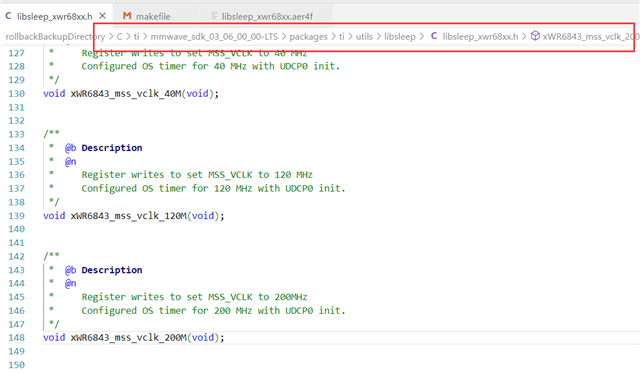
Task: Open mmwave_sdk_03_06_00_00-LTS breadcrumb folder
Action: pos(214,37)
